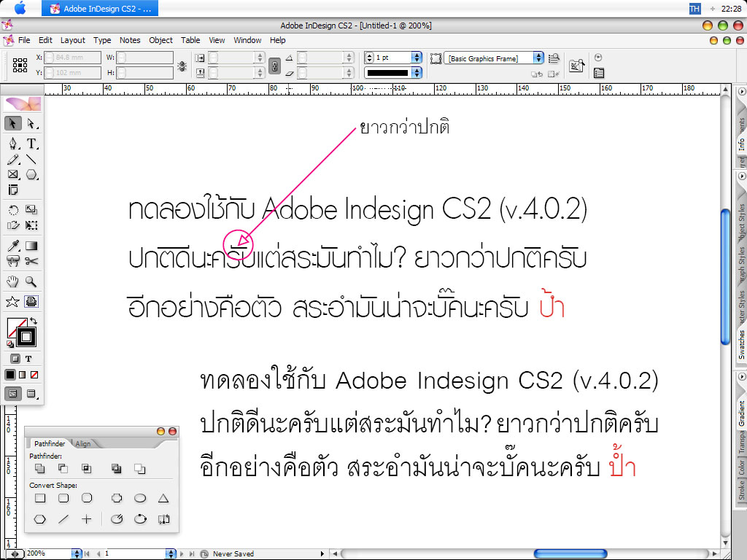This screenshot has width=747, height=560.
Task: Select the Zoom magnifier tool
Action: point(31,281)
